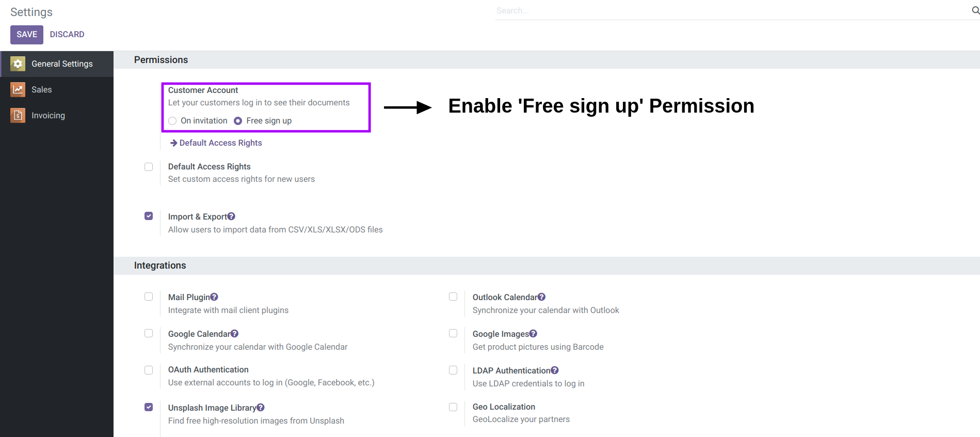Image resolution: width=980 pixels, height=437 pixels.
Task: Follow the Default Access Rights arrow link
Action: tap(216, 143)
